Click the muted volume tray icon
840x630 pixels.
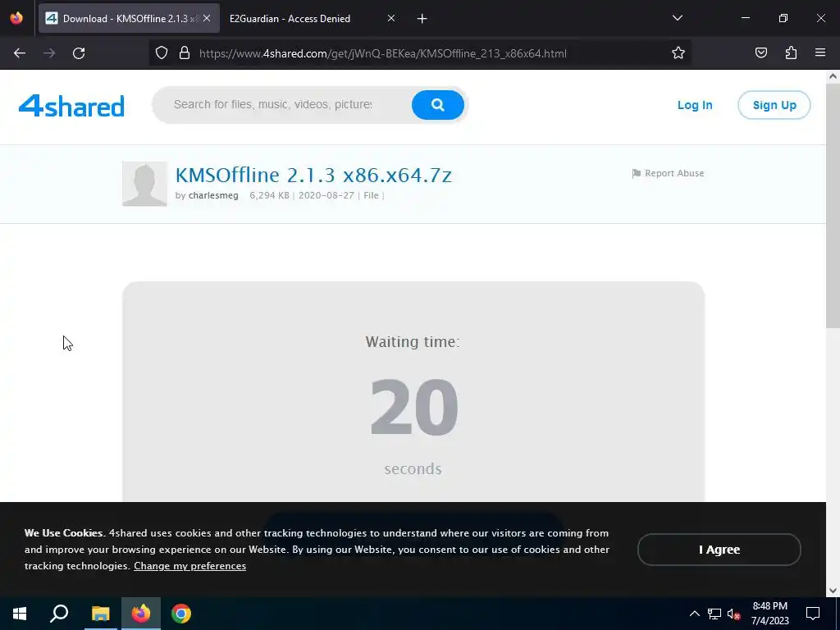pos(733,614)
